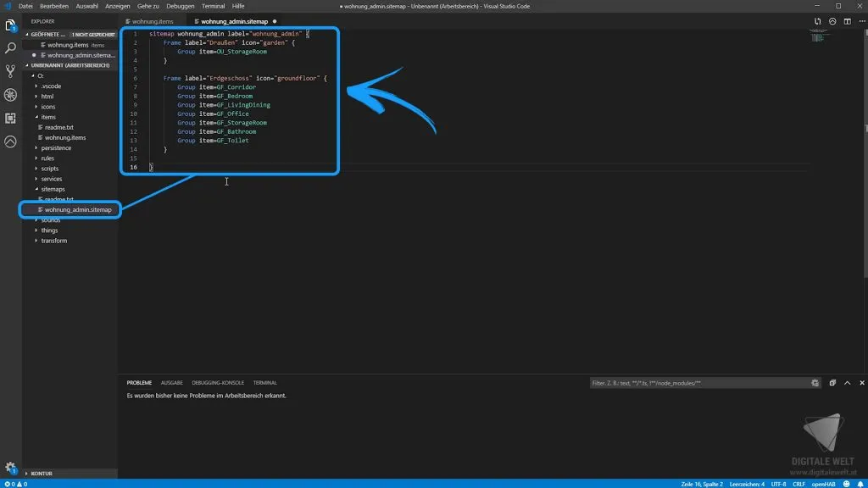This screenshot has height=488, width=868.
Task: Click the compare changes editor icon
Action: pyautogui.click(x=817, y=21)
